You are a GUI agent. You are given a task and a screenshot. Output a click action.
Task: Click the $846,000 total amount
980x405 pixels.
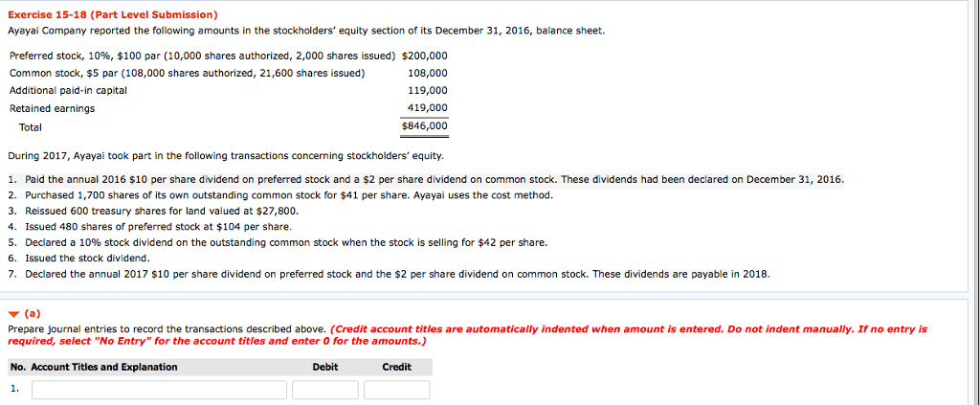424,126
